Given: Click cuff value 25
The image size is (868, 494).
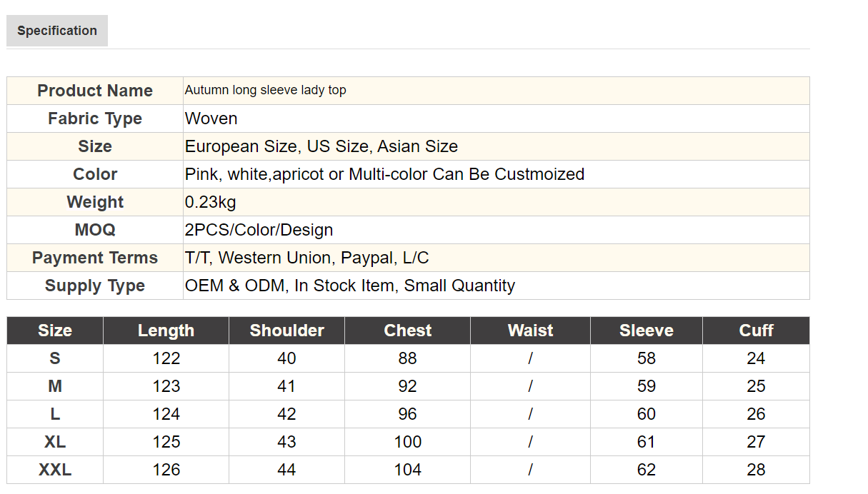Looking at the screenshot, I should pos(756,386).
